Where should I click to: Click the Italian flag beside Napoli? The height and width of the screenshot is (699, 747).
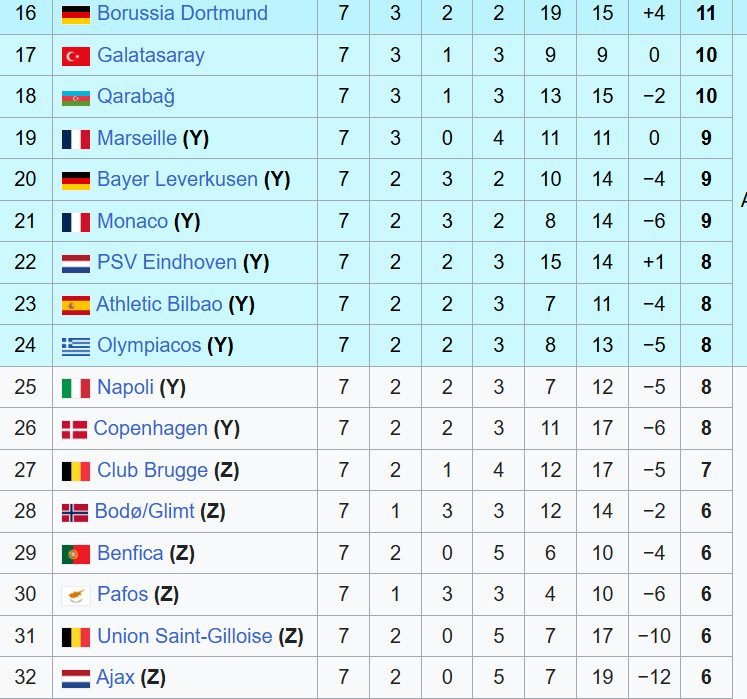pyautogui.click(x=75, y=388)
